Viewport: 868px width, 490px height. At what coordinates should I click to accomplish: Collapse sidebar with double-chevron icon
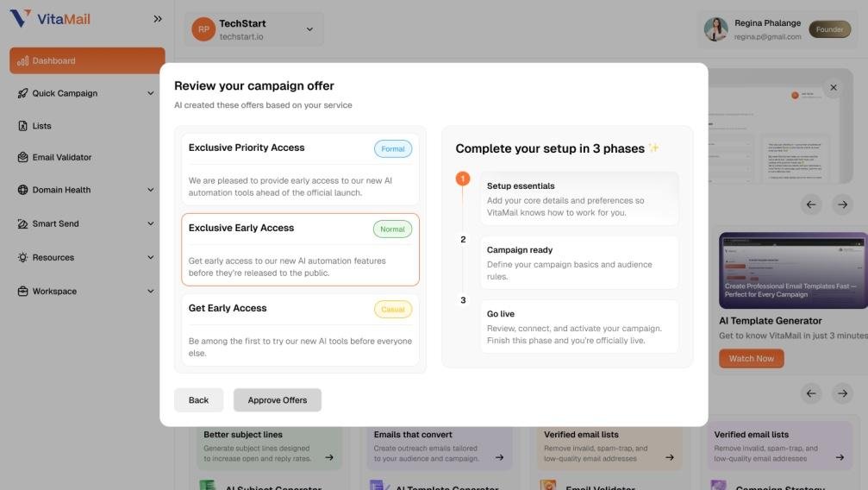click(x=158, y=19)
